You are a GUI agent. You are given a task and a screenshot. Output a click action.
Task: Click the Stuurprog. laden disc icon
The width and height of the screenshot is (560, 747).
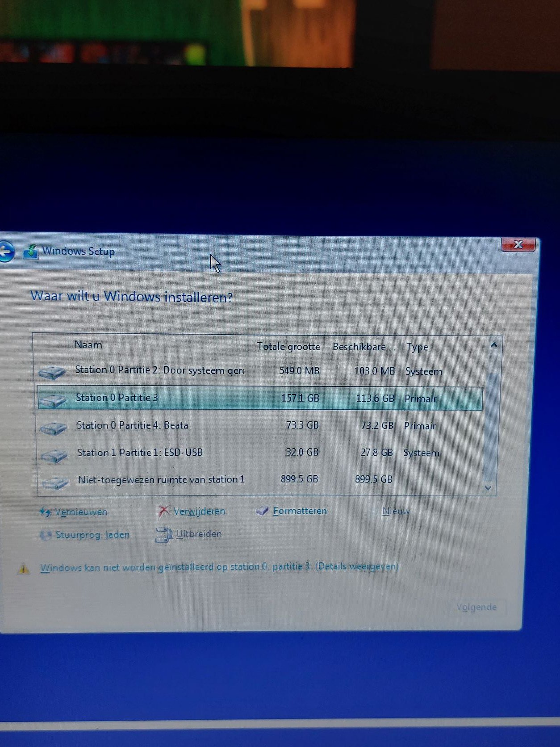(x=46, y=535)
